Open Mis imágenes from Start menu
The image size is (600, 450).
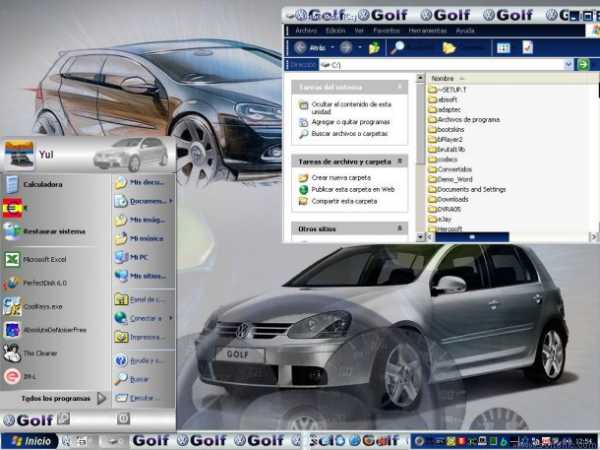tap(140, 220)
